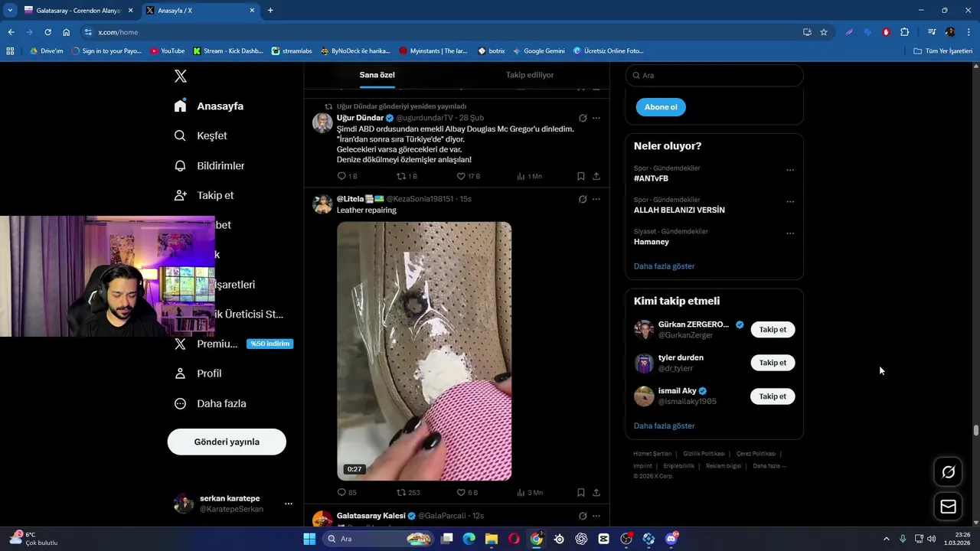Click Abone ol button
The image size is (980, 551).
click(x=661, y=107)
